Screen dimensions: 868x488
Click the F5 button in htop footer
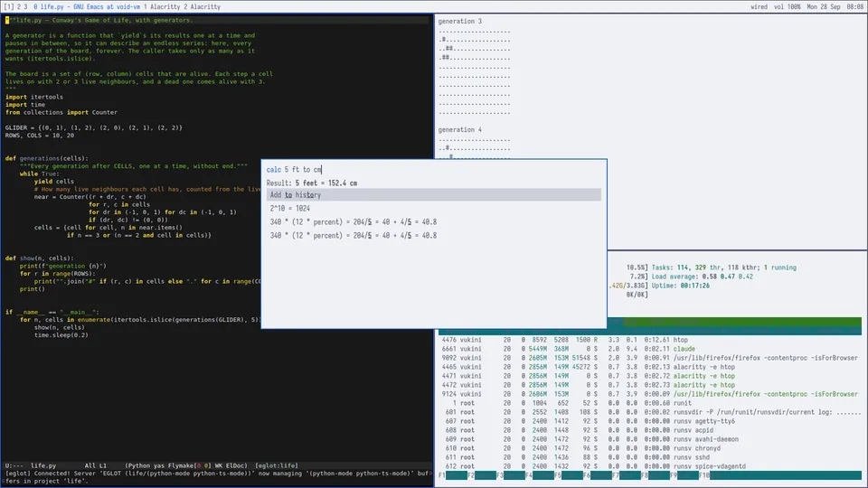coord(569,475)
